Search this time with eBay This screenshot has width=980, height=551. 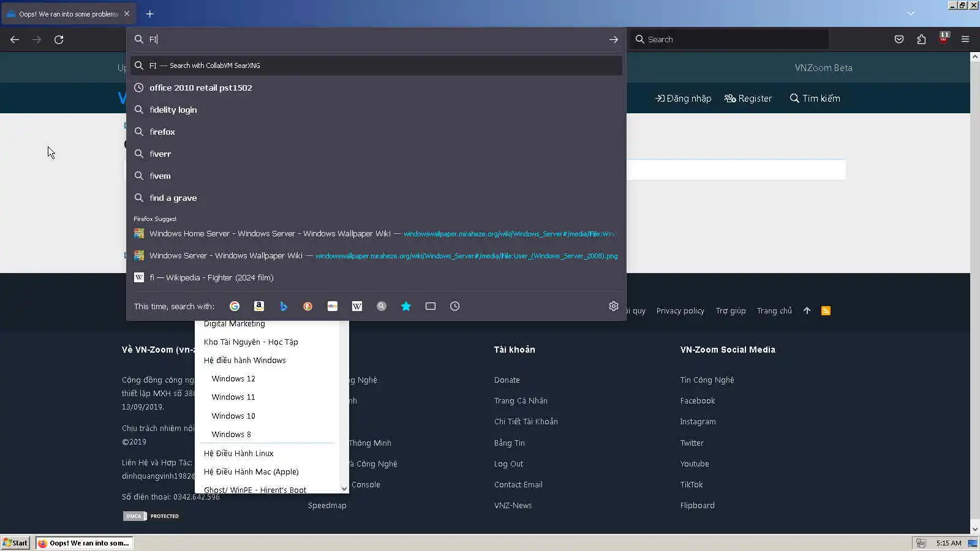click(x=333, y=306)
